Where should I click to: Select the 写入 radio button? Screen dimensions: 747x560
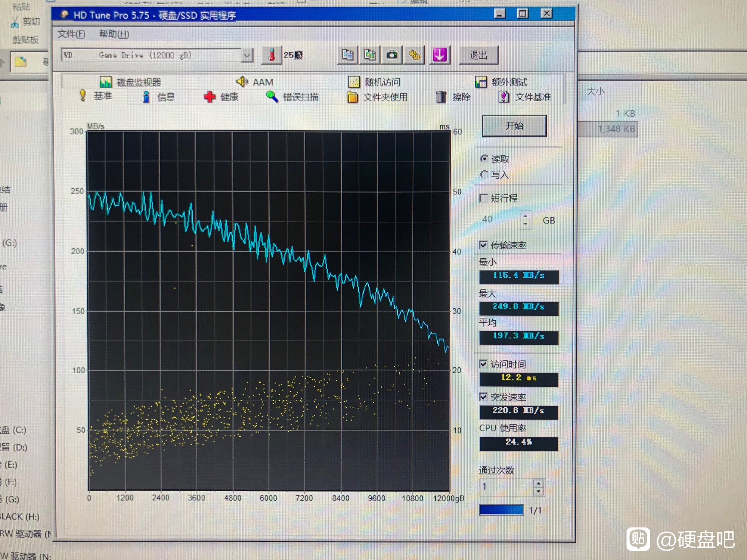tap(484, 174)
